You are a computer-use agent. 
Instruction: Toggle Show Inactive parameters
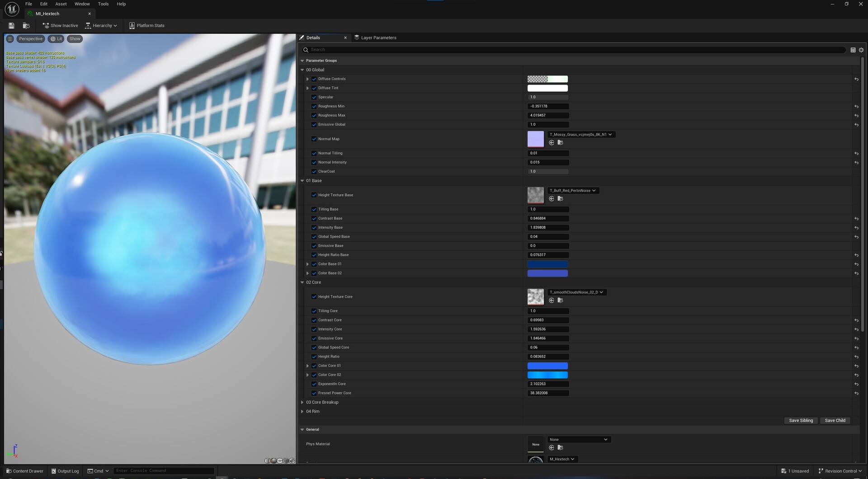pyautogui.click(x=60, y=26)
